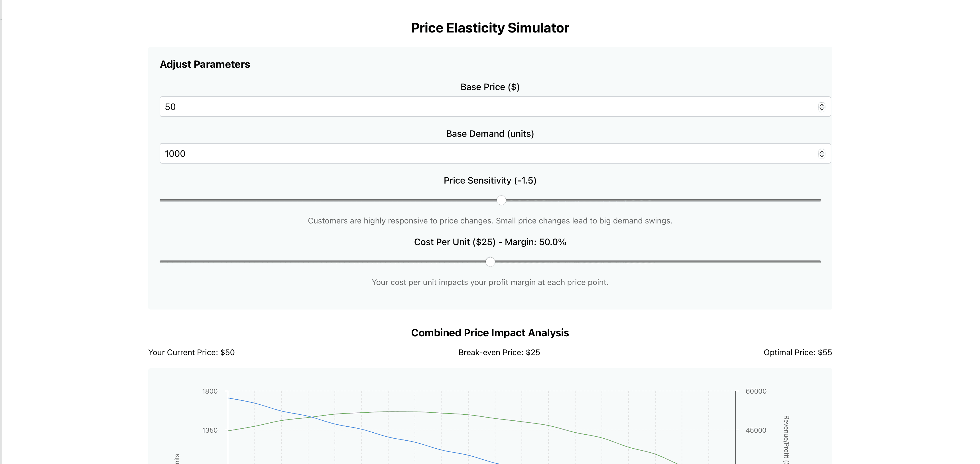The image size is (980, 464).
Task: Click the Base Price ($) label
Action: coord(490,87)
